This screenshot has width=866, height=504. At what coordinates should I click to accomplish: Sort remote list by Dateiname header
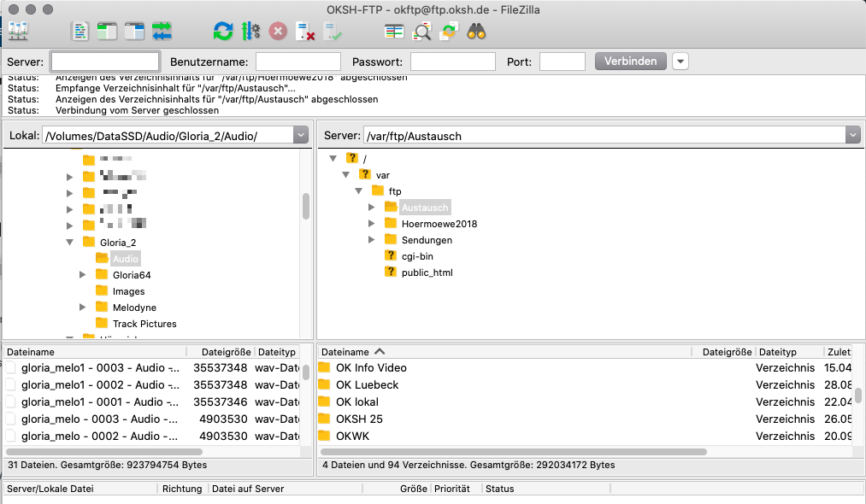coord(345,352)
